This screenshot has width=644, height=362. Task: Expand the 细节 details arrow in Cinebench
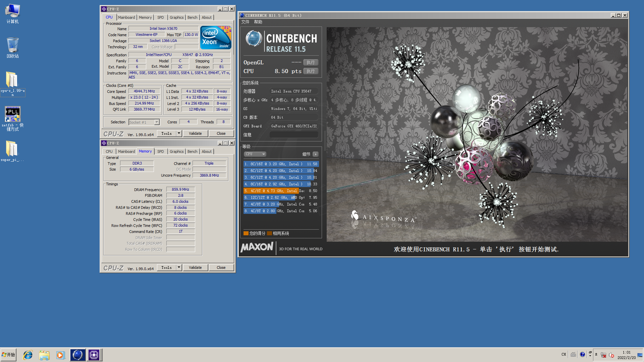click(315, 154)
